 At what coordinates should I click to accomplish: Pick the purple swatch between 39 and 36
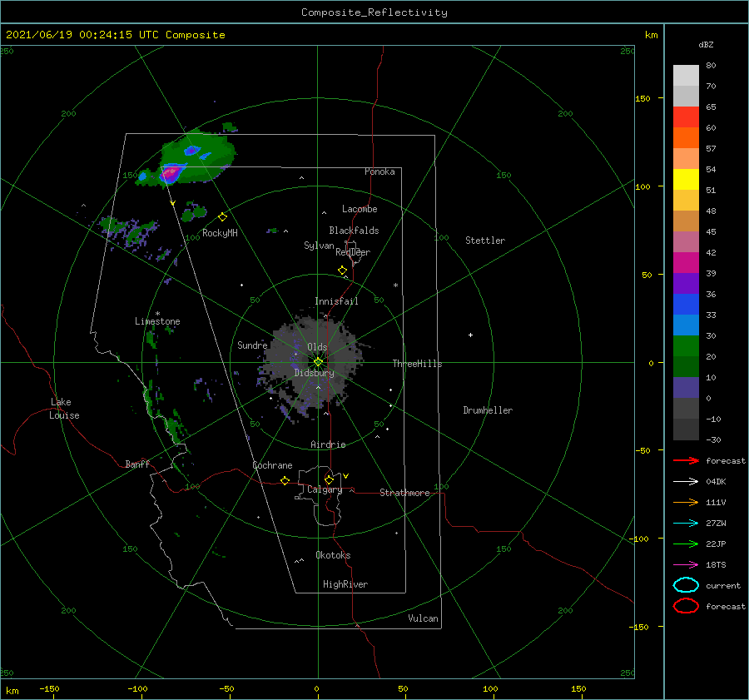686,284
